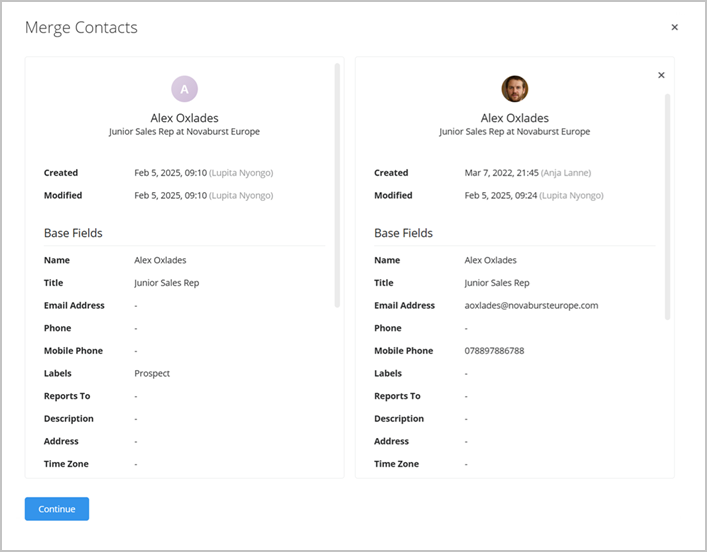Click '(Anja Lanne)' creator name
The image size is (707, 552).
point(566,173)
